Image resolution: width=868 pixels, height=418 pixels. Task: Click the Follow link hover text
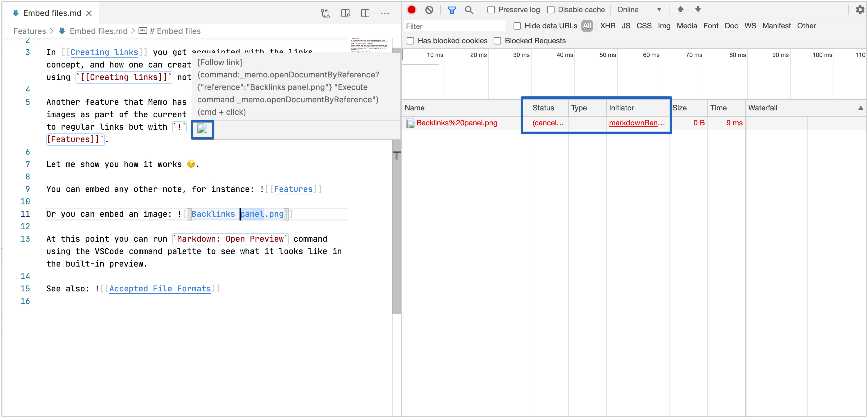click(x=220, y=62)
